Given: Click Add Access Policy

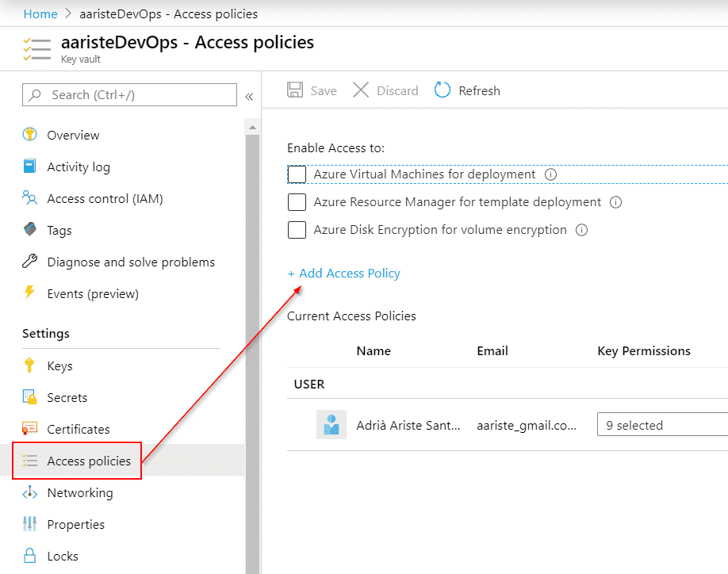Looking at the screenshot, I should [344, 273].
